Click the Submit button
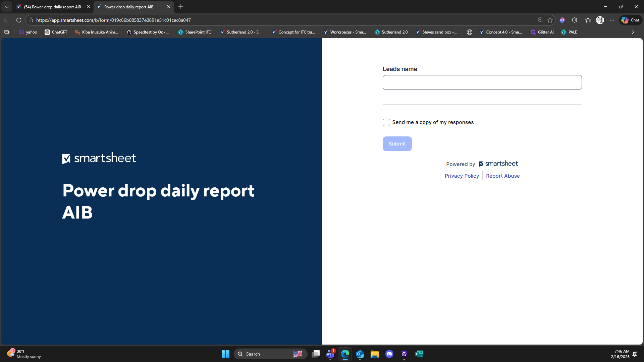 (397, 144)
